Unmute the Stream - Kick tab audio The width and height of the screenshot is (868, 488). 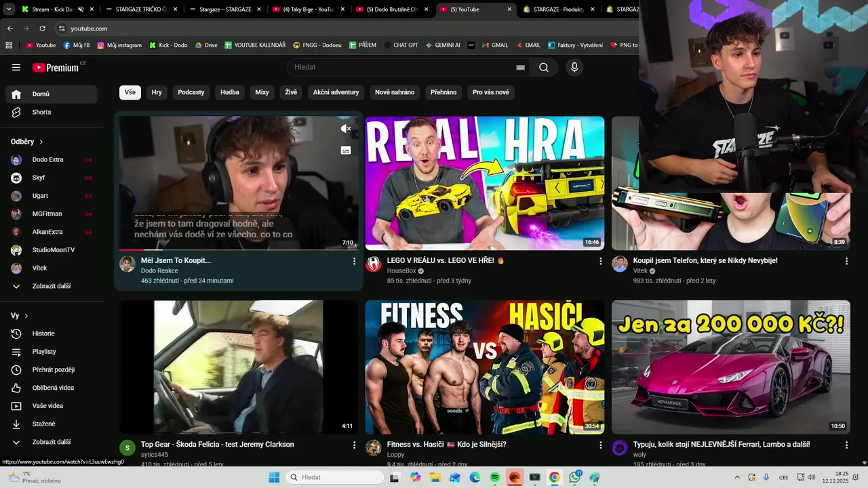pos(81,9)
